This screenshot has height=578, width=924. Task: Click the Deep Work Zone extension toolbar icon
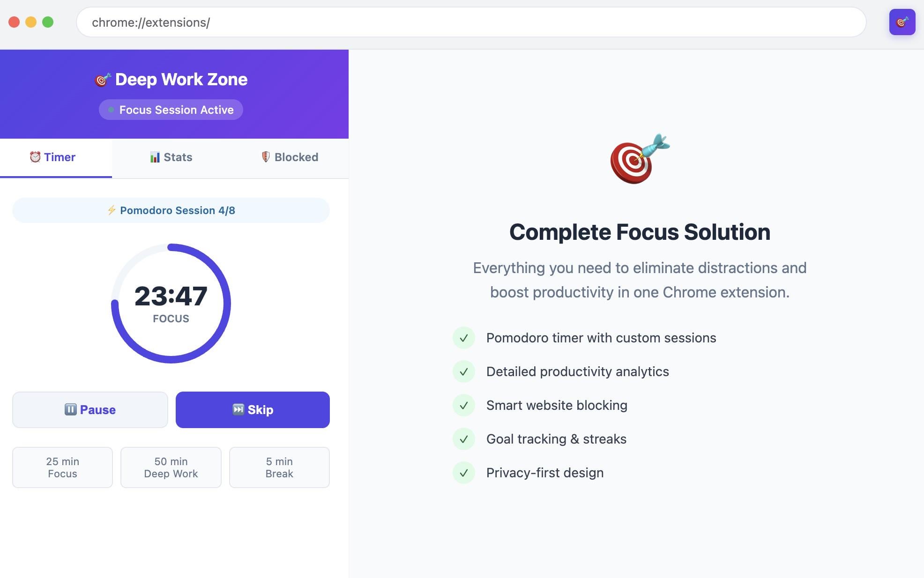click(x=902, y=22)
